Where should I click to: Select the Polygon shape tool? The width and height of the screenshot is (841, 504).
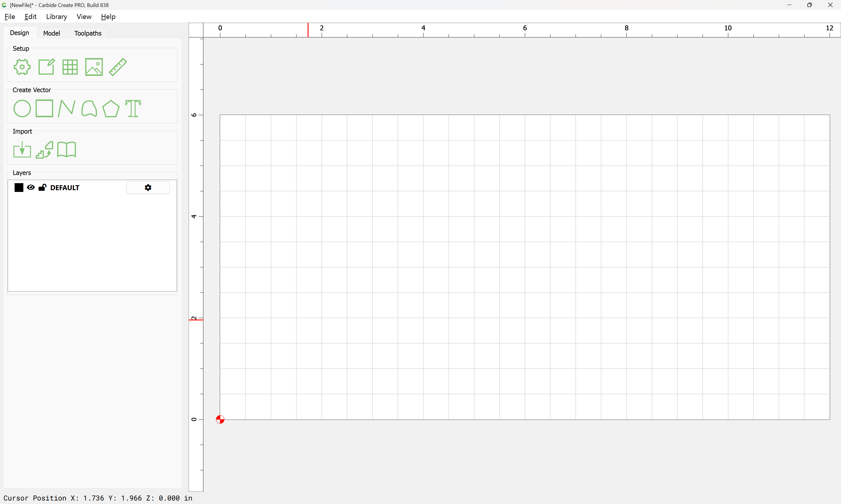click(111, 109)
